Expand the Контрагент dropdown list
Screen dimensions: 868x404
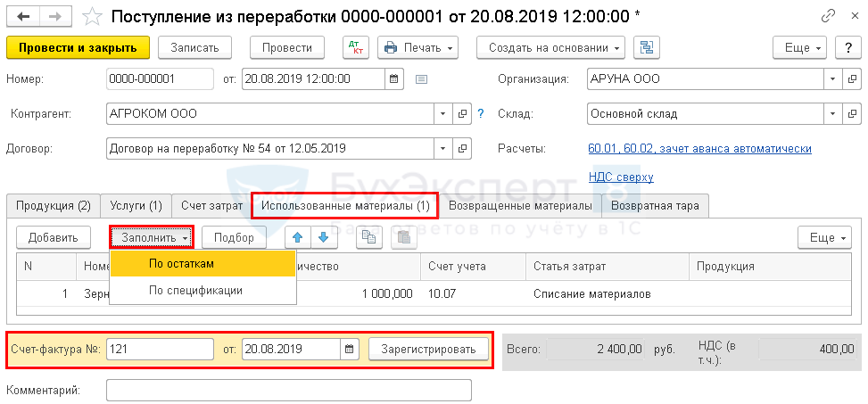[444, 114]
